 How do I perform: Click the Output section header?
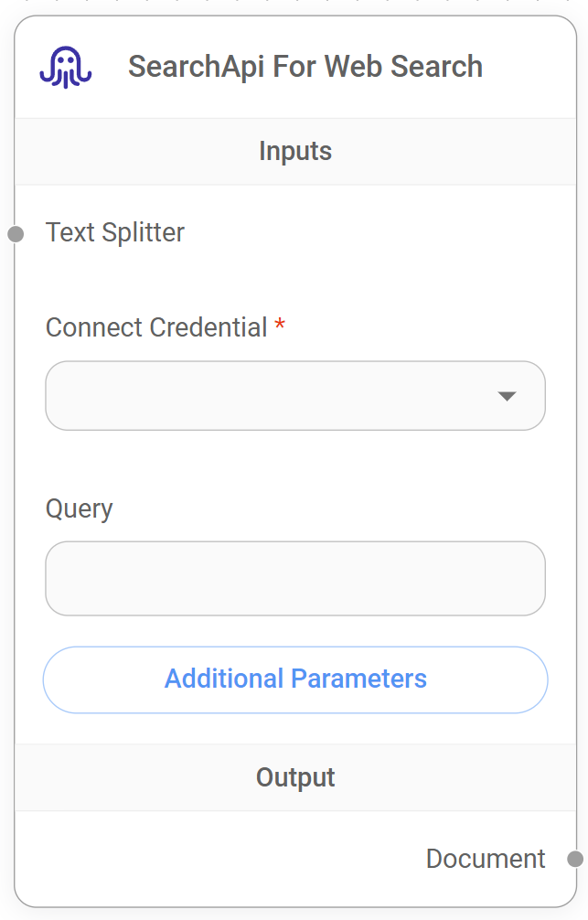coord(294,776)
